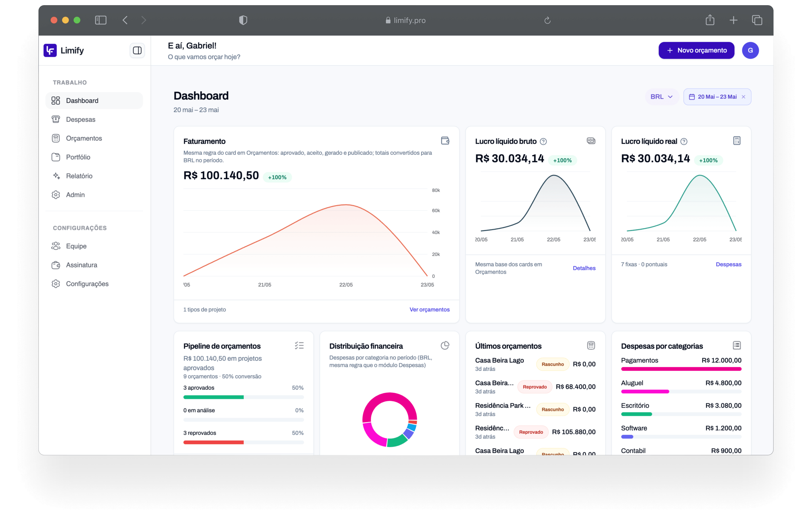Screen dimensions: 812x527
Task: Click the Equipe people icon
Action: pos(56,246)
